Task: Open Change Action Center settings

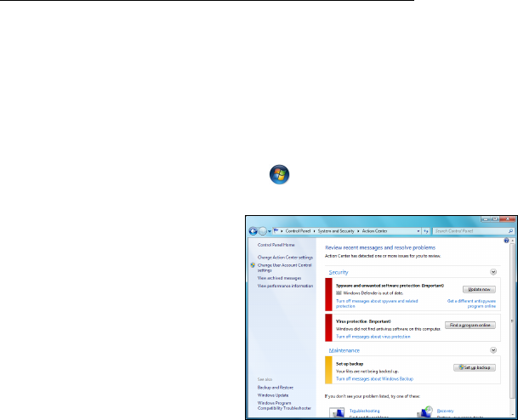Action: point(285,258)
